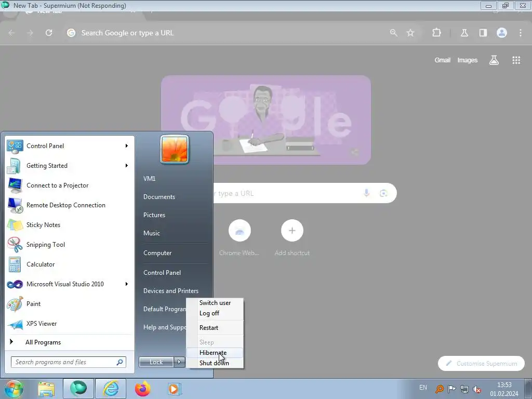Open Music from Start menu

[x=151, y=233]
